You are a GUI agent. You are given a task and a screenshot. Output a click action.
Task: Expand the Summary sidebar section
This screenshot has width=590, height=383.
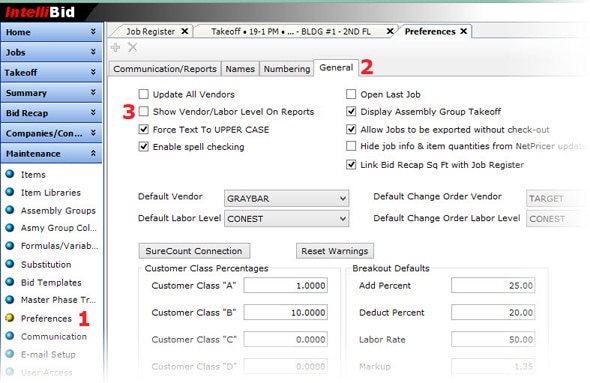[52, 93]
